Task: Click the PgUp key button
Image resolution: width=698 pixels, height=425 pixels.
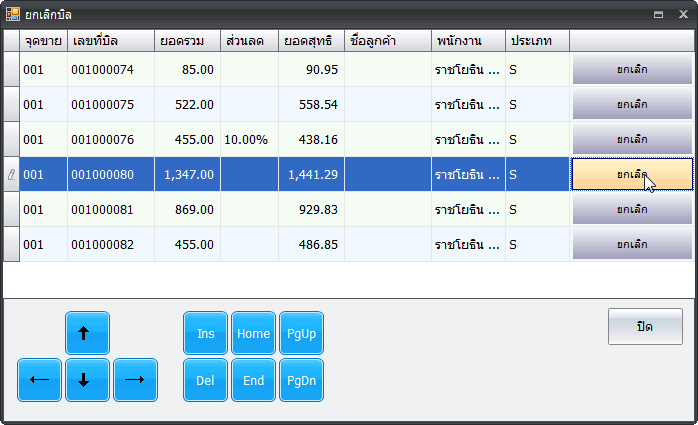Action: pyautogui.click(x=301, y=333)
